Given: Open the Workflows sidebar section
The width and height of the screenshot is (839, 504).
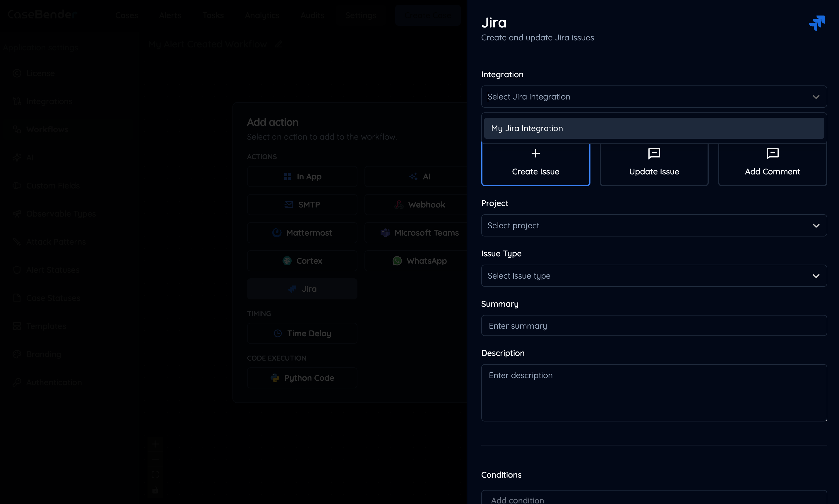Looking at the screenshot, I should coord(47,129).
